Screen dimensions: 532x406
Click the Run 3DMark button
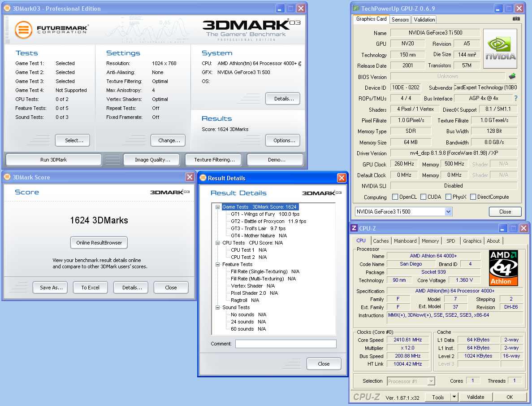54,160
